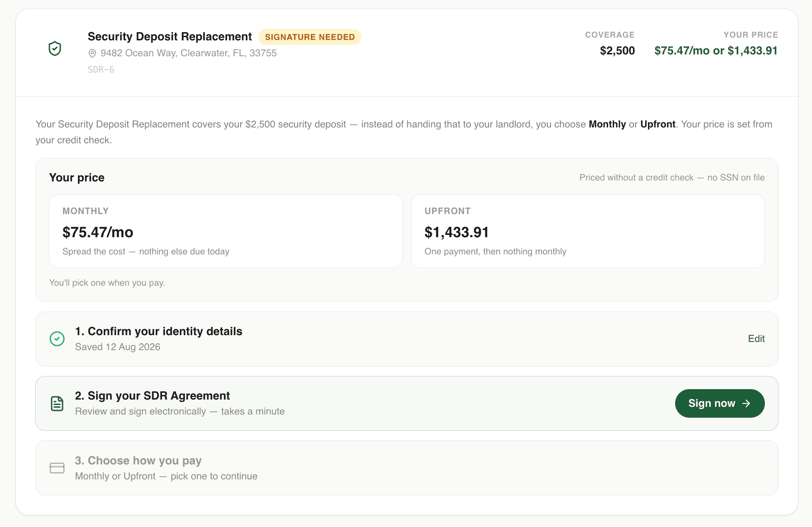Click the credit card icon for step 3
Viewport: 812px width, 527px height.
pyautogui.click(x=57, y=468)
